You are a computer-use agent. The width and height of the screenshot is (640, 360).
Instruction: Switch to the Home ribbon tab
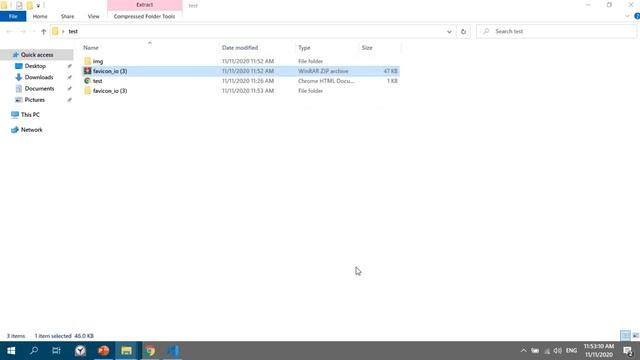(40, 16)
